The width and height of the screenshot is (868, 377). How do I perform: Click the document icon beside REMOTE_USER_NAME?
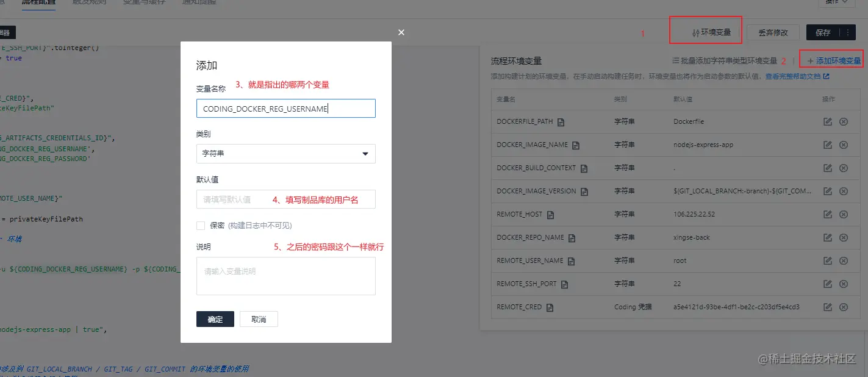(572, 261)
